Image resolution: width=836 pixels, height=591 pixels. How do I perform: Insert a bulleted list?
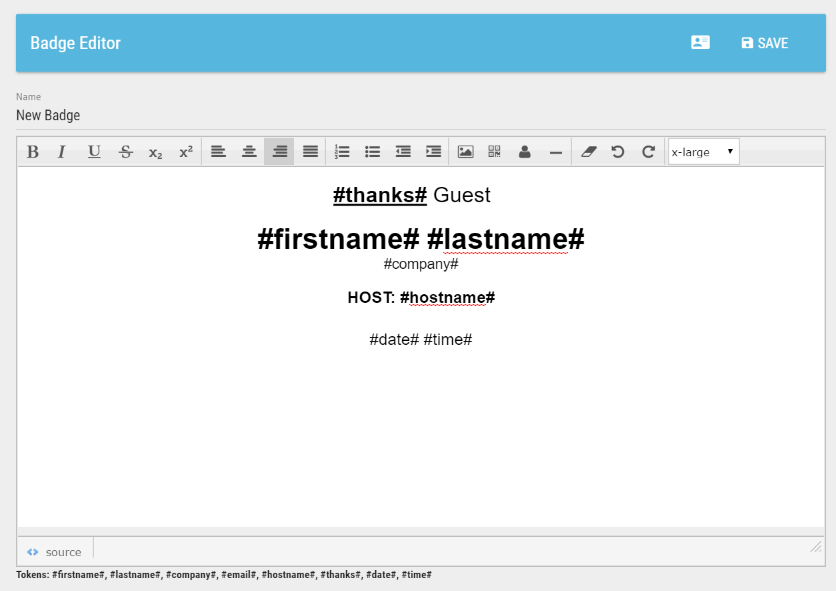[372, 152]
